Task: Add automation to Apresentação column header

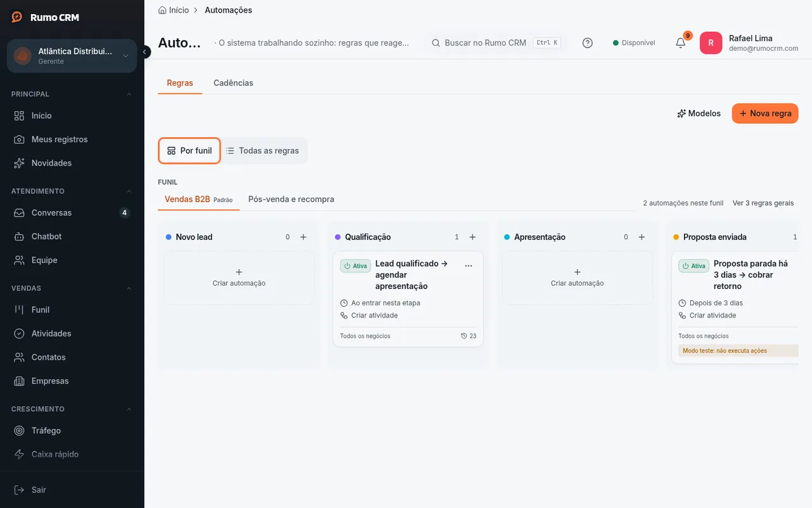Action: pyautogui.click(x=641, y=237)
